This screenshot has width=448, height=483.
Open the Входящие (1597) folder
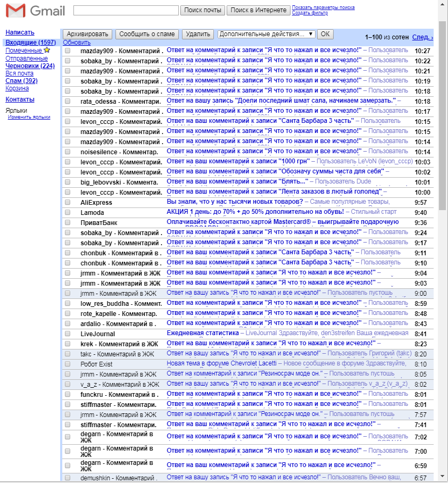30,43
